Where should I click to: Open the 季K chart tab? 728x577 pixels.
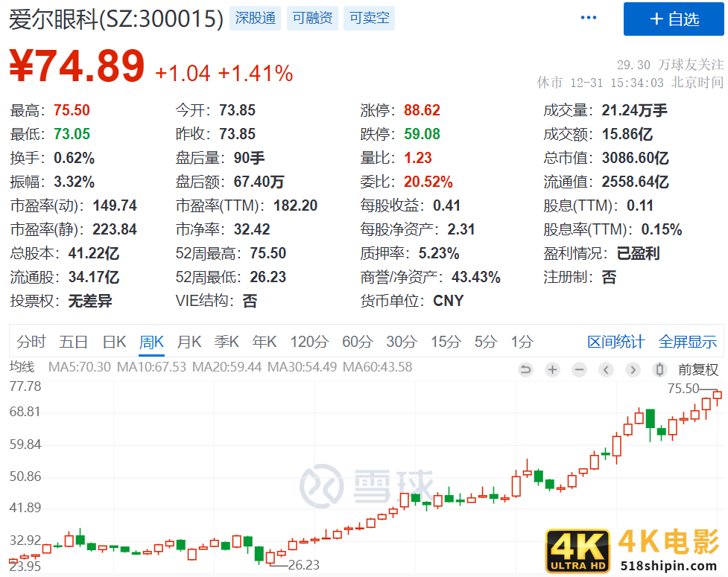(227, 342)
